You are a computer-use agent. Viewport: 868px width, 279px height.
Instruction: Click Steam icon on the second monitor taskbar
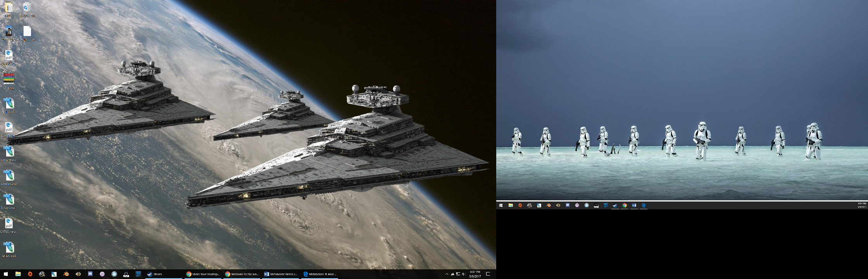point(615,205)
